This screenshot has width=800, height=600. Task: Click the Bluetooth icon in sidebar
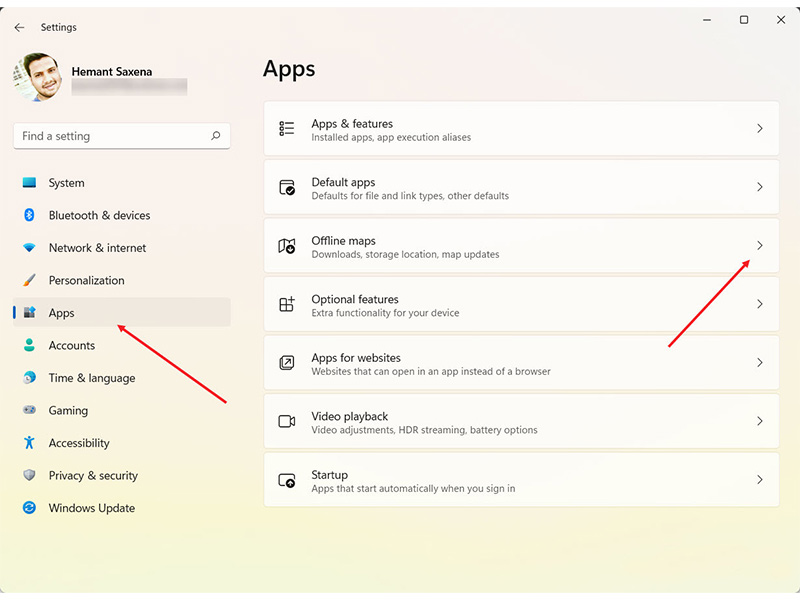tap(29, 215)
